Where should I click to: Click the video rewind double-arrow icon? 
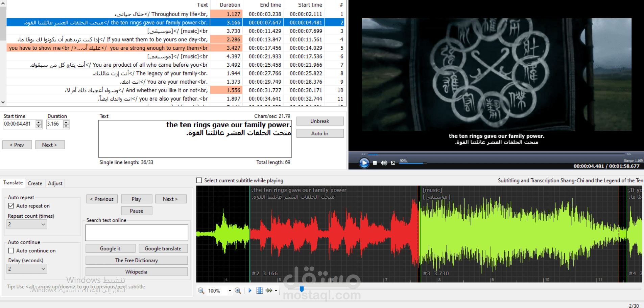363,154
